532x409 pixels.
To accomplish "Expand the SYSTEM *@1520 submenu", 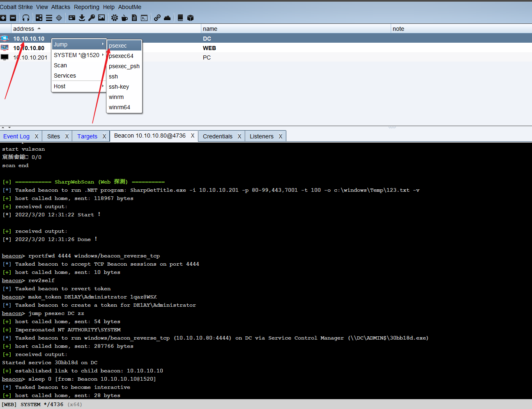I will 103,55.
